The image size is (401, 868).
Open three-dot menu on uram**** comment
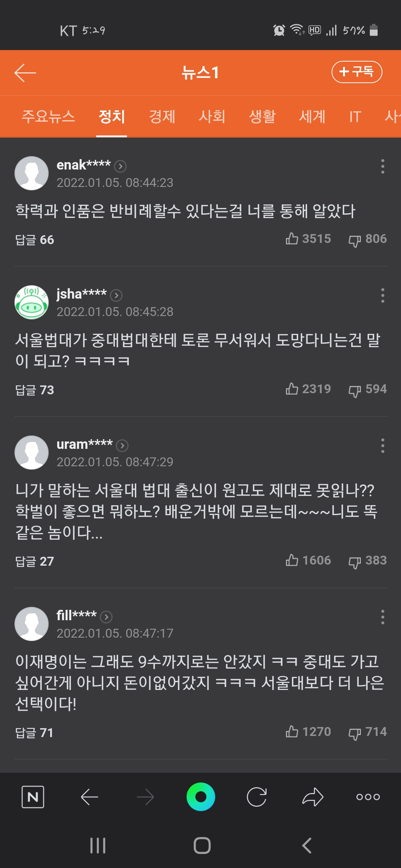[382, 445]
